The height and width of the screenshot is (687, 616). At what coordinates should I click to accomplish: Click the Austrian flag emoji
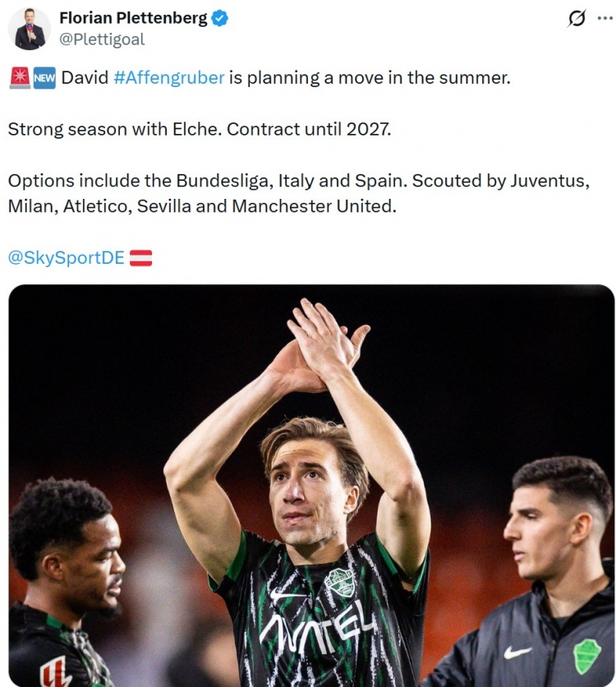pos(141,258)
